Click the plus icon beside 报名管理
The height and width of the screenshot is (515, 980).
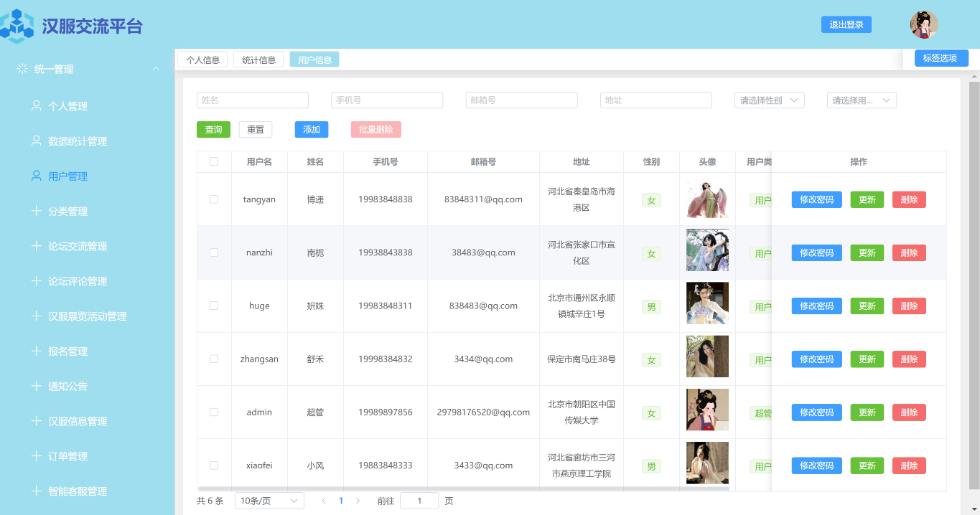tap(36, 351)
